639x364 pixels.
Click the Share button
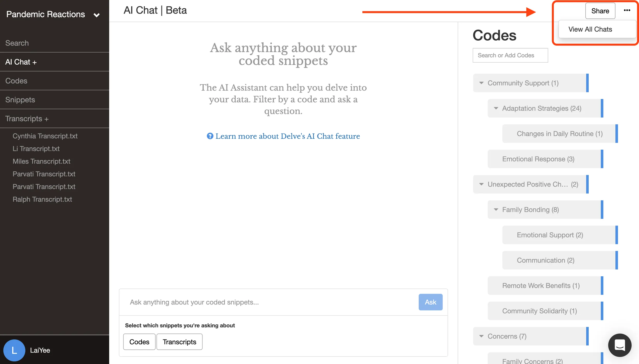[600, 11]
